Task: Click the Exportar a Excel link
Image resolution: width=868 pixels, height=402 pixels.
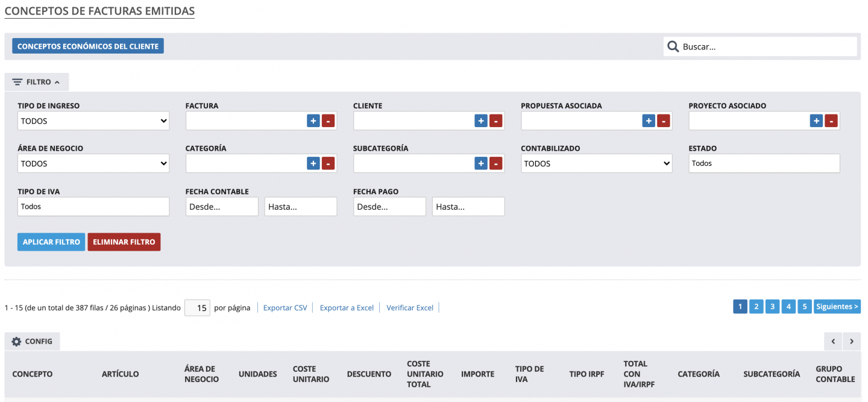Action: (347, 308)
